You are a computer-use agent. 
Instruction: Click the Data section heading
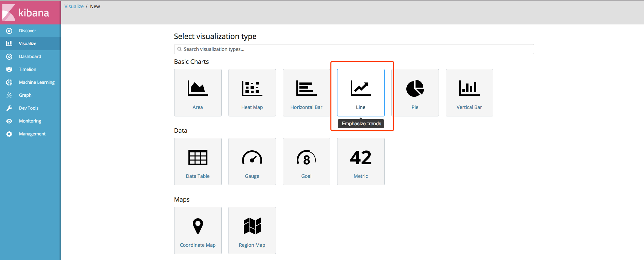[181, 131]
